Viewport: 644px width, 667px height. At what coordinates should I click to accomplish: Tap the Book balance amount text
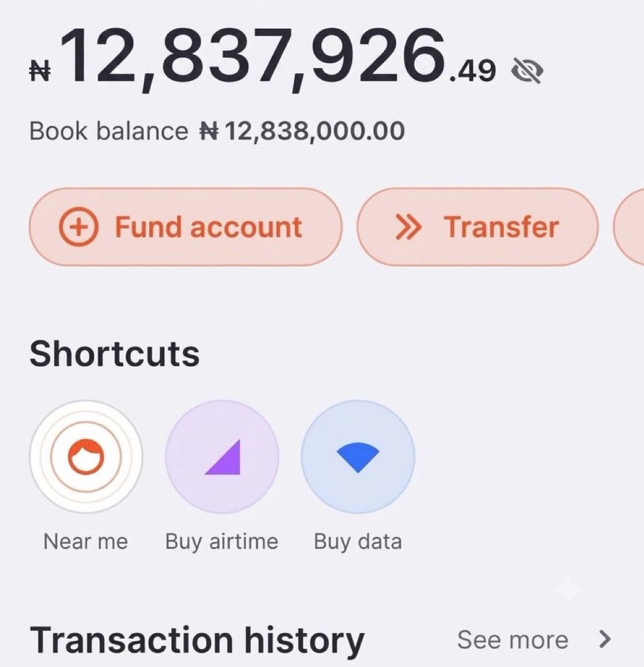point(302,131)
